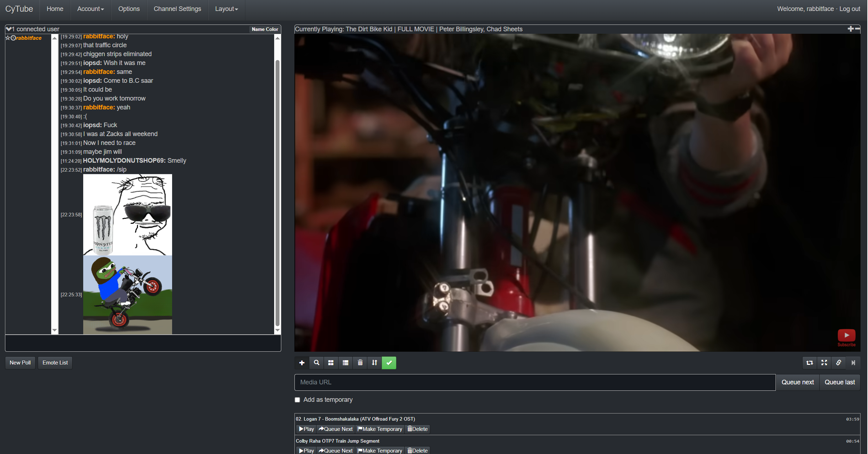Click into the chat message input box
Viewport: 868px width, 454px height.
pyautogui.click(x=143, y=343)
